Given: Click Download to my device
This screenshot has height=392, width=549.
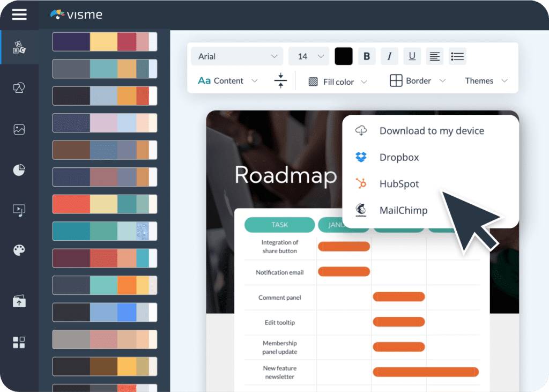Looking at the screenshot, I should [x=432, y=130].
